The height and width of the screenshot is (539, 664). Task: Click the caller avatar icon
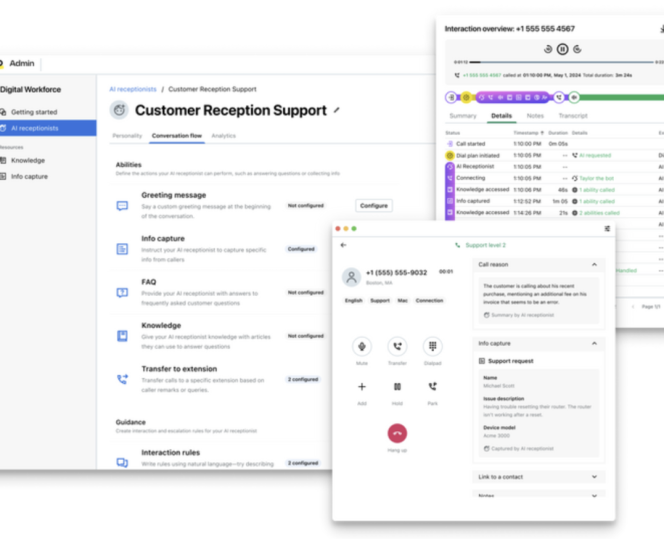[351, 277]
